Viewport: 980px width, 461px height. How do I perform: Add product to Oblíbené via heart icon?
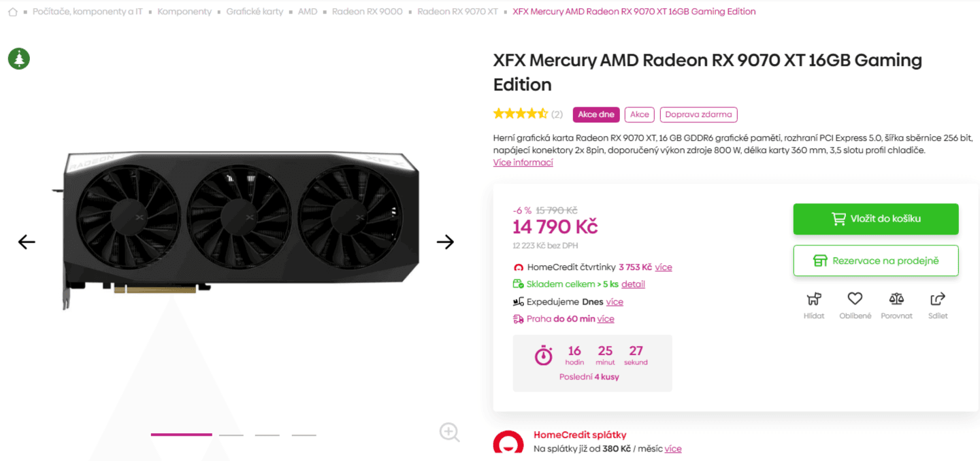click(x=855, y=298)
